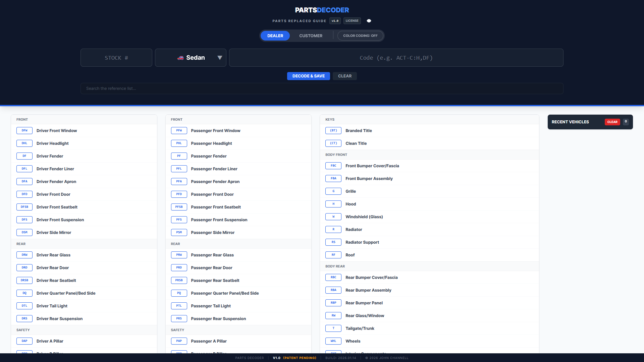Click the H badge for Hood
The image size is (644, 362).
pyautogui.click(x=333, y=204)
